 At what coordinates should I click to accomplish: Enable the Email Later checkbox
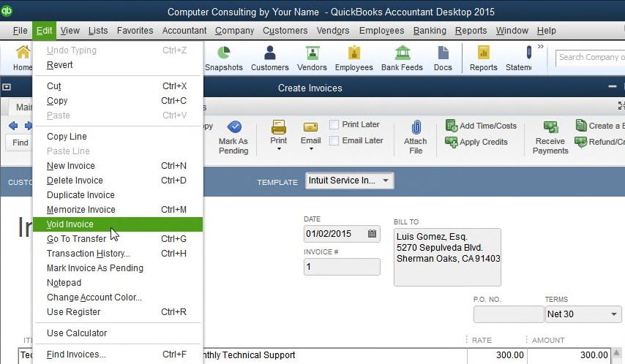[334, 140]
